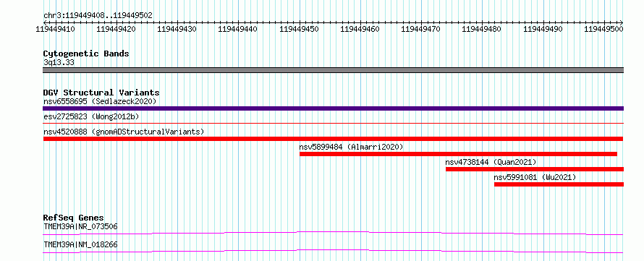Click the magenta TMEM39A|NM_018266 transcript line
The width and height of the screenshot is (644, 261).
coord(334,251)
